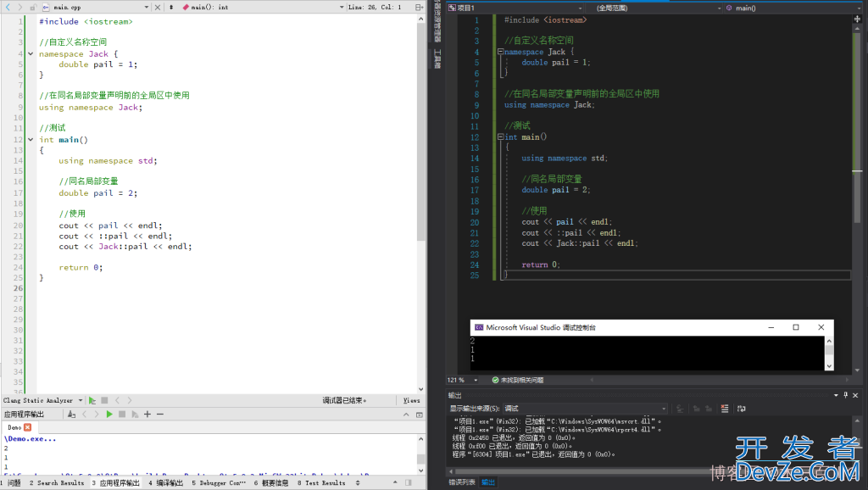
Task: Open the 显示输出来源 调试 combo box
Action: pos(585,409)
